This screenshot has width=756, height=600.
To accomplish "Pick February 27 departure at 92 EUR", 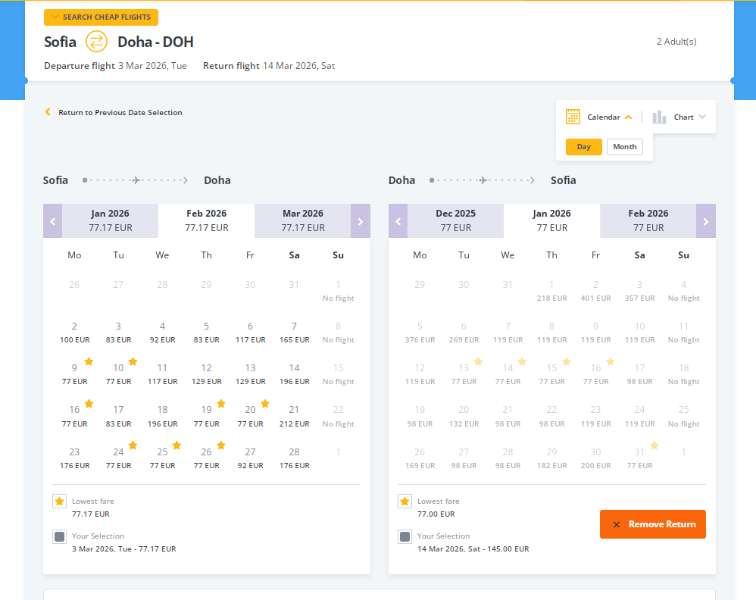I will tap(250, 458).
